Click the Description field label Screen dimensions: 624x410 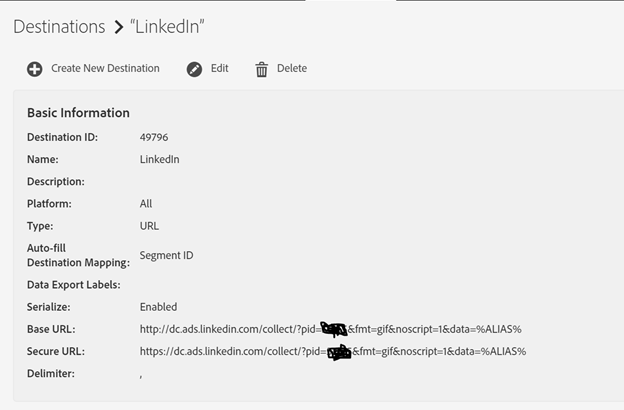click(56, 182)
